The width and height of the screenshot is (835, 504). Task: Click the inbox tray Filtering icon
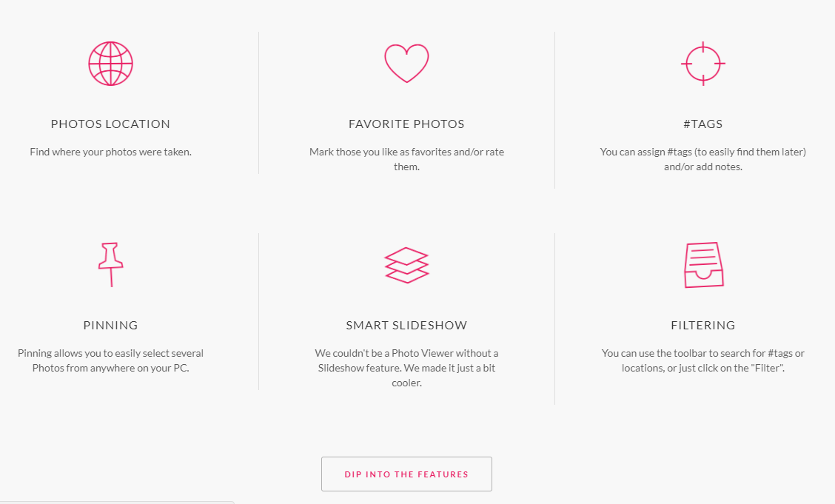703,265
